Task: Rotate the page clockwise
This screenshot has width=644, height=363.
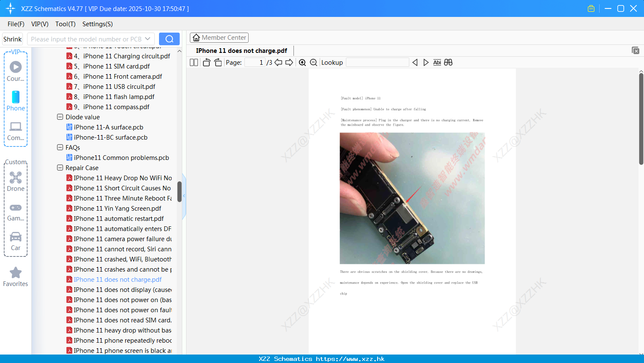Action: click(x=218, y=62)
